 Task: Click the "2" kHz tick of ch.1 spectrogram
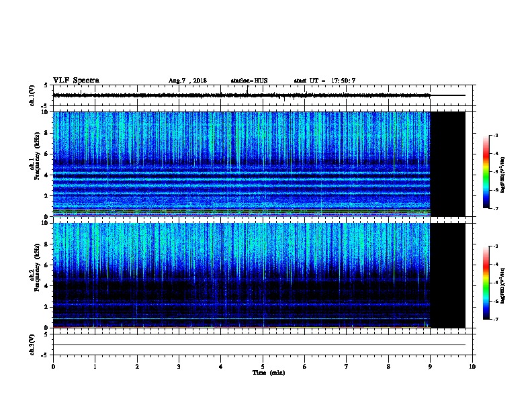tap(48, 196)
